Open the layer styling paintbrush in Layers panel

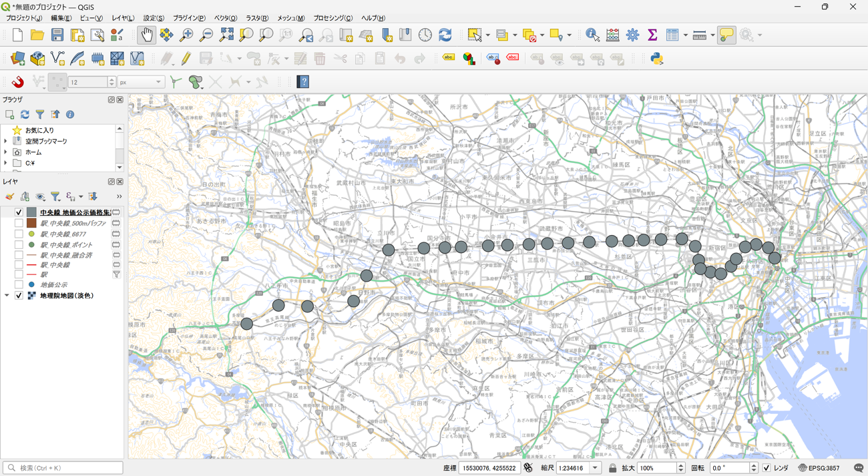click(x=9, y=197)
